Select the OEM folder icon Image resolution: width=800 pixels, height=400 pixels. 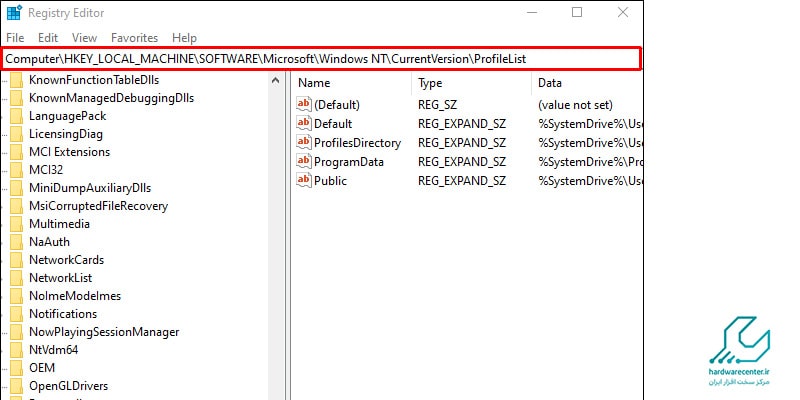[17, 368]
